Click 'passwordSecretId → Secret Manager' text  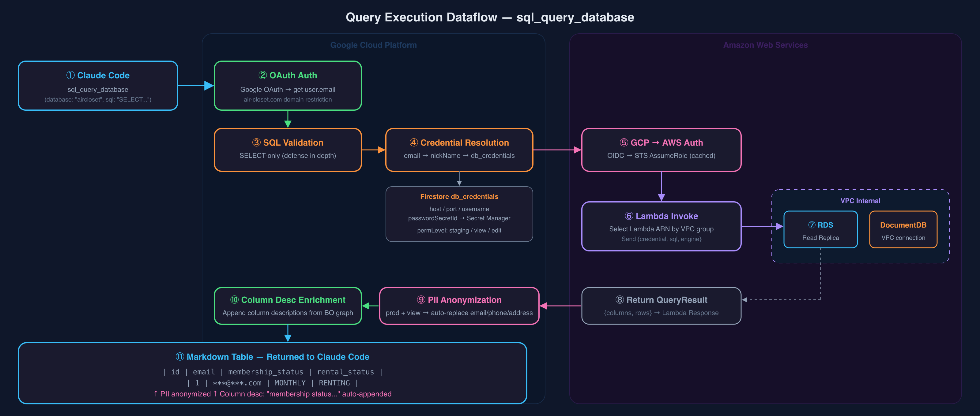click(x=459, y=218)
